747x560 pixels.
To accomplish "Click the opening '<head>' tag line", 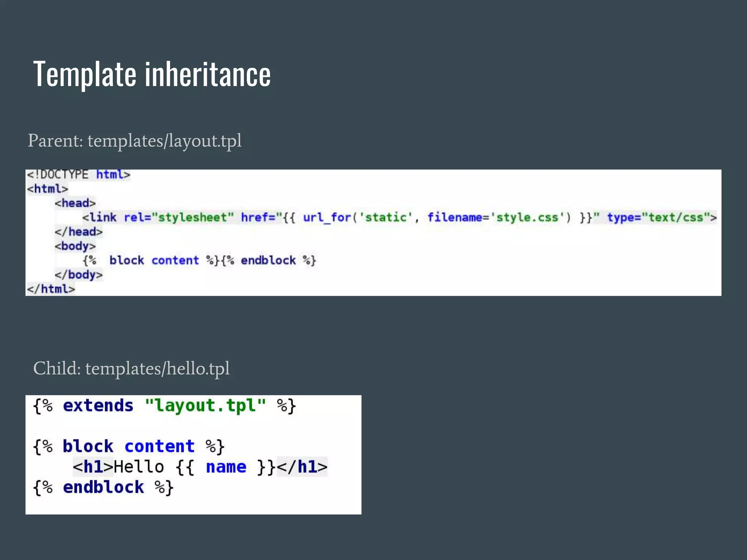I will click(x=75, y=203).
